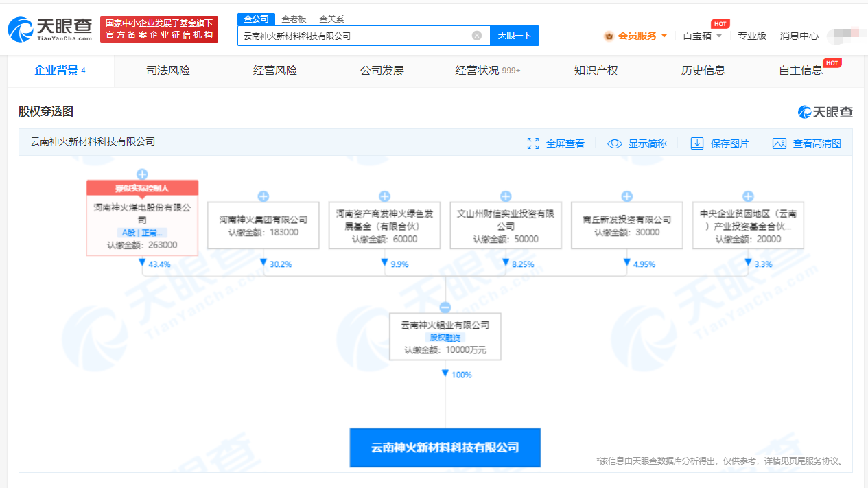Expand the plus above 文山州财信实业投资有限公司
This screenshot has width=868, height=488.
(x=506, y=196)
